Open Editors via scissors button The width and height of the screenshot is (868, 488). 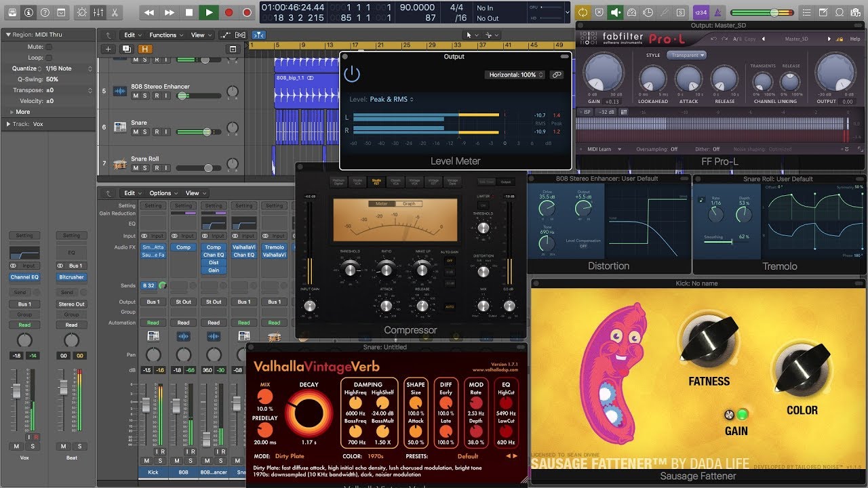tap(115, 12)
